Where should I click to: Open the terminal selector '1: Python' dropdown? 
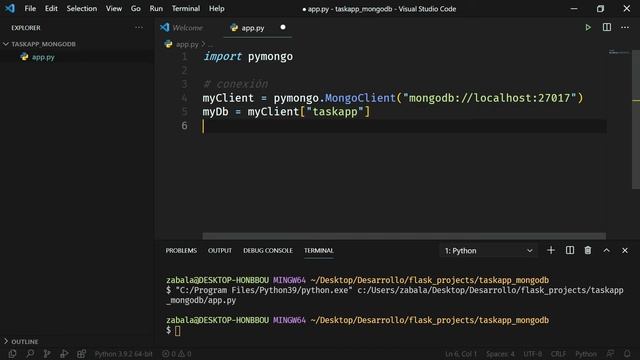pos(488,251)
